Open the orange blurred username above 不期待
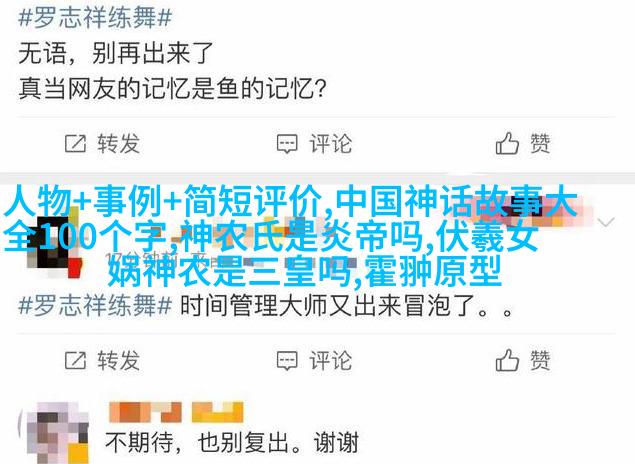The width and height of the screenshot is (635, 464). point(176,412)
